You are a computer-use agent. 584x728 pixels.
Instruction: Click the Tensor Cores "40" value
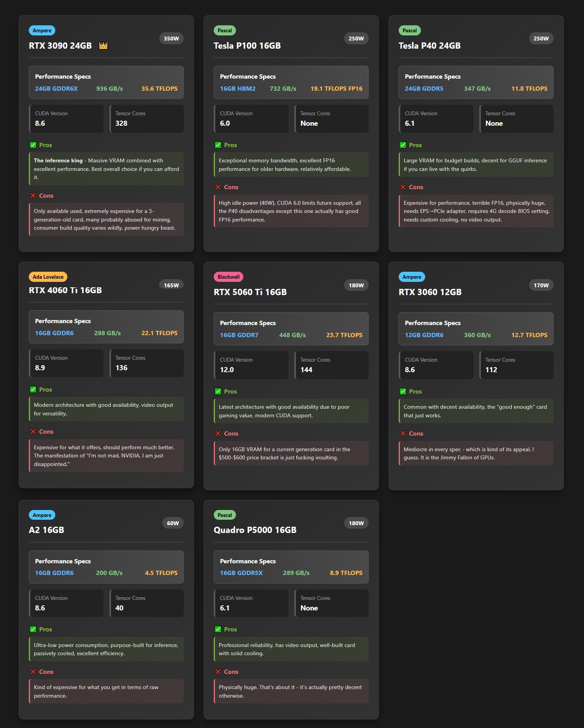pyautogui.click(x=120, y=608)
